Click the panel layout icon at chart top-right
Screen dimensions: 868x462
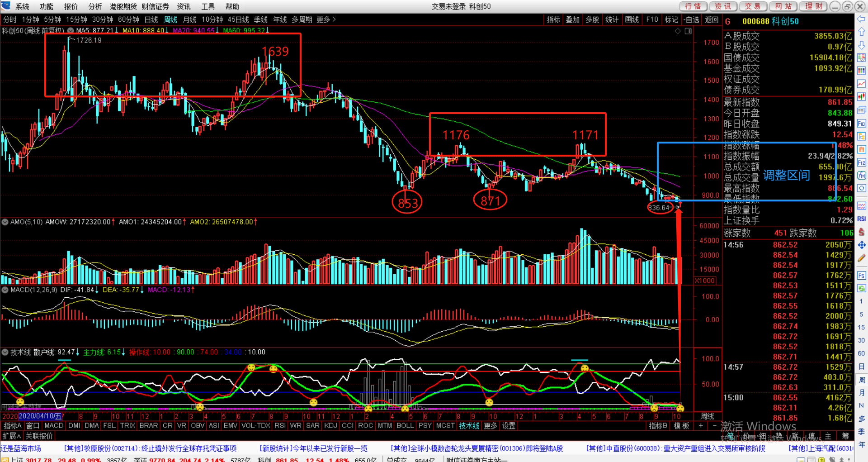coord(688,31)
